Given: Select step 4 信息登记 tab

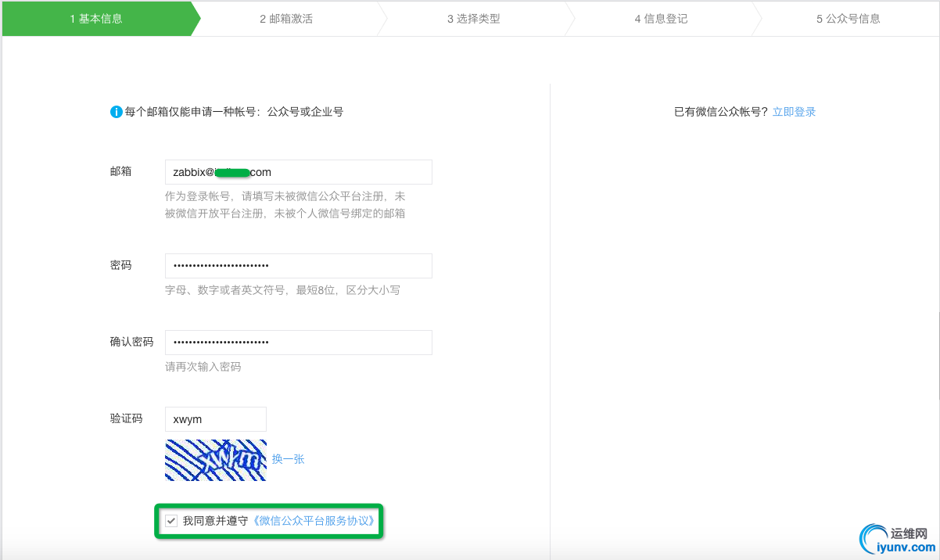Looking at the screenshot, I should point(661,19).
